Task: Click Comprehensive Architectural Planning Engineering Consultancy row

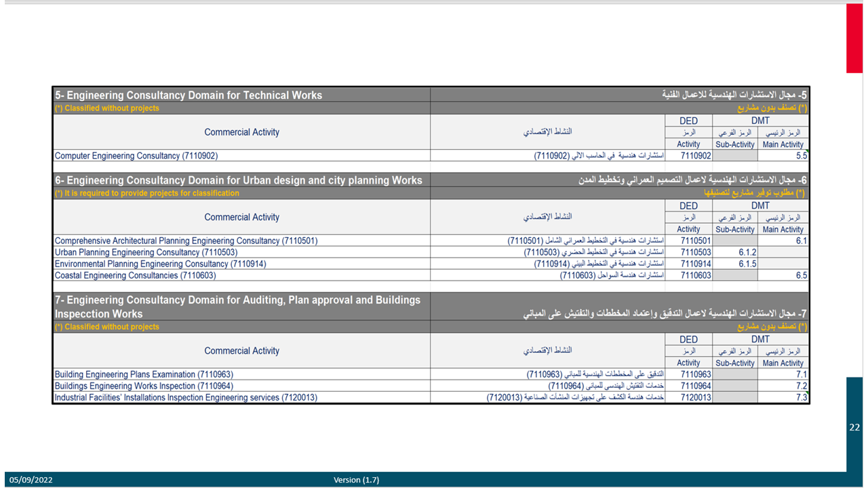Action: click(x=186, y=241)
